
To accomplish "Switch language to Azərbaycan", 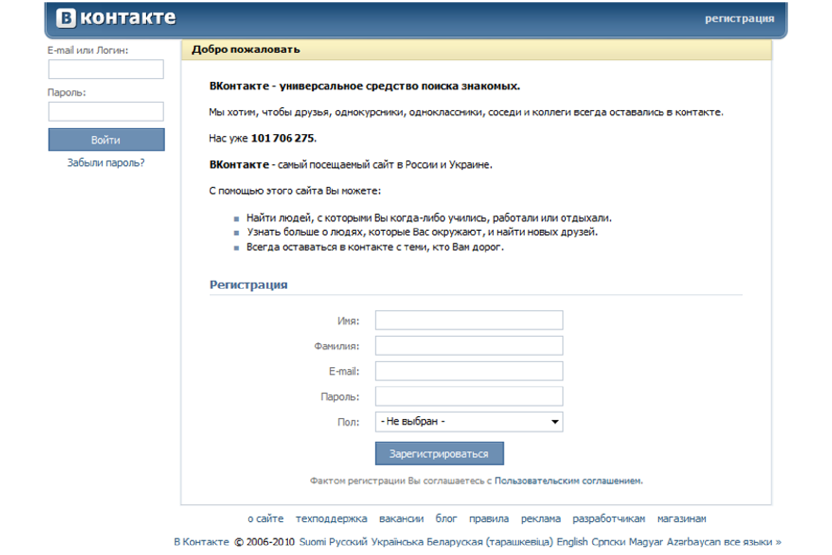I will click(694, 542).
